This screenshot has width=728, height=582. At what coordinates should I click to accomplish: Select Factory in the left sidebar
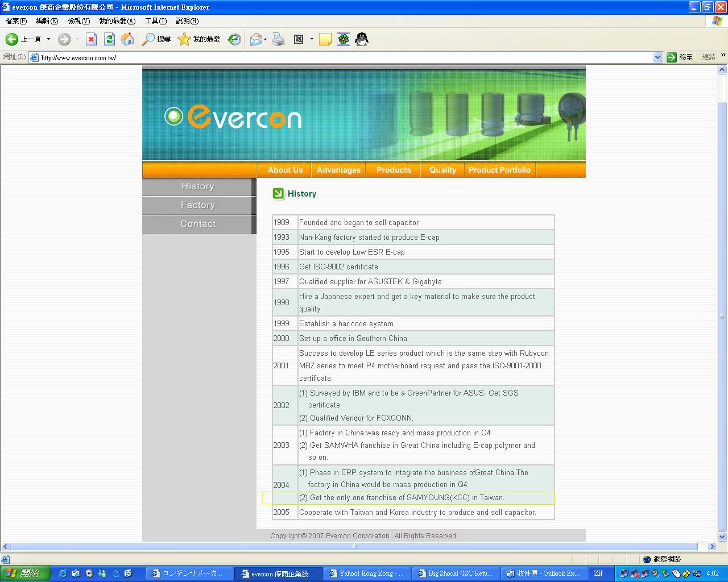click(x=198, y=205)
